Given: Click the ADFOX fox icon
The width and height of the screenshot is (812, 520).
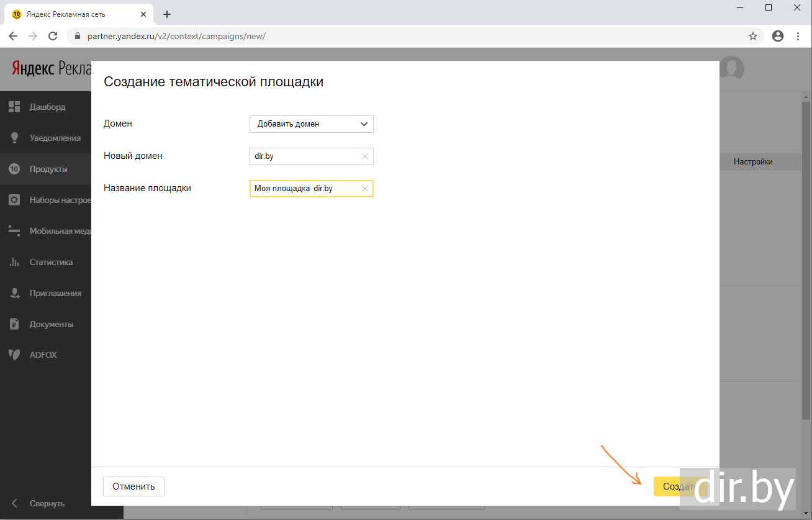Looking at the screenshot, I should (x=14, y=355).
